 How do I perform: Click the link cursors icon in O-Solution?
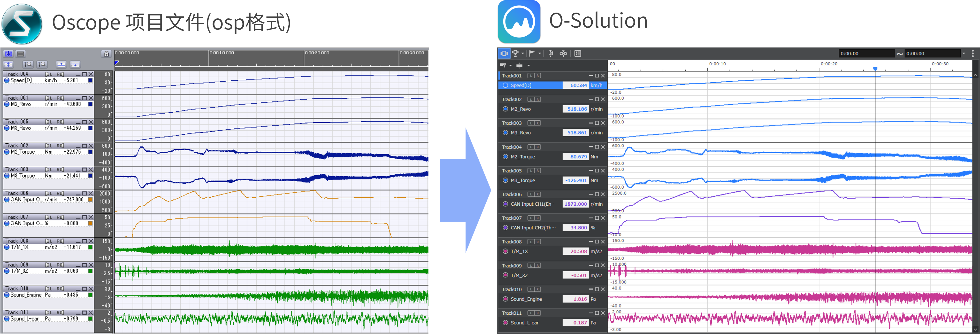tap(563, 53)
